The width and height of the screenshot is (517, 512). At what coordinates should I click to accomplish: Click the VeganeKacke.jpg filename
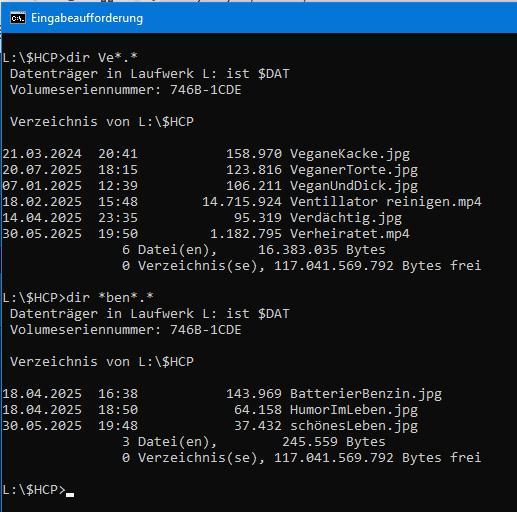coord(350,154)
